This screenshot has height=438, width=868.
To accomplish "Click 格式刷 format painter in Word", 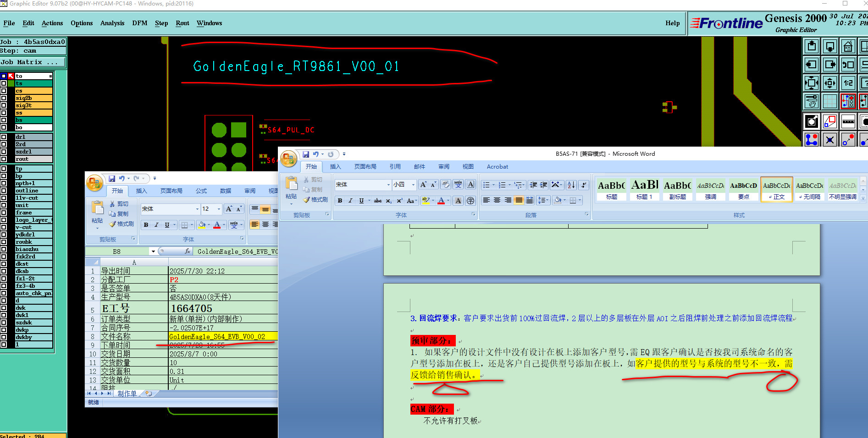I will pos(315,200).
